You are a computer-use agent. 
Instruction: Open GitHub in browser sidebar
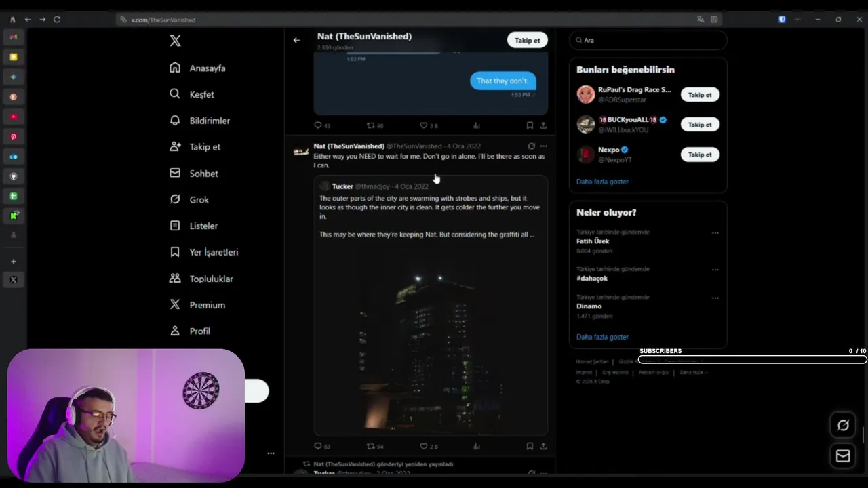coord(13,176)
